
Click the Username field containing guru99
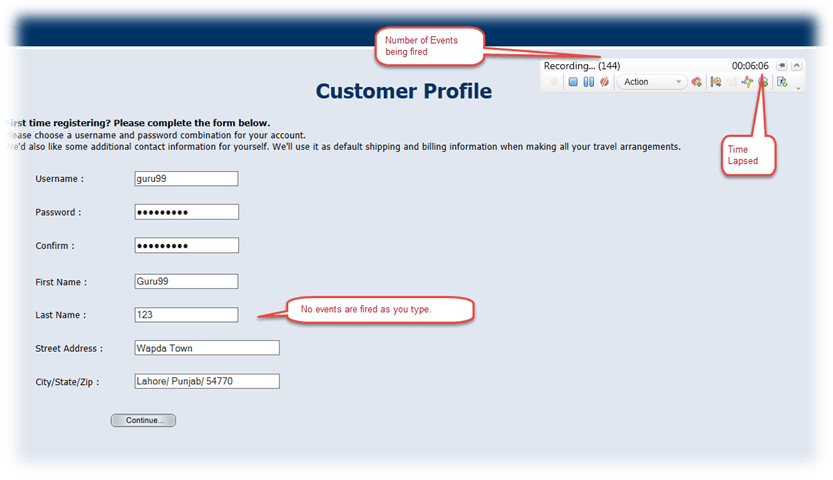pos(186,179)
